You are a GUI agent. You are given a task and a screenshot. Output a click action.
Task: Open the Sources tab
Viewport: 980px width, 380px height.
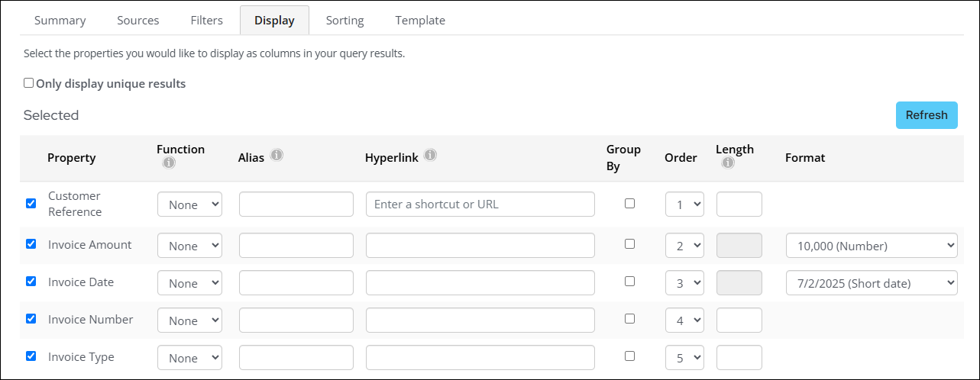pos(138,21)
